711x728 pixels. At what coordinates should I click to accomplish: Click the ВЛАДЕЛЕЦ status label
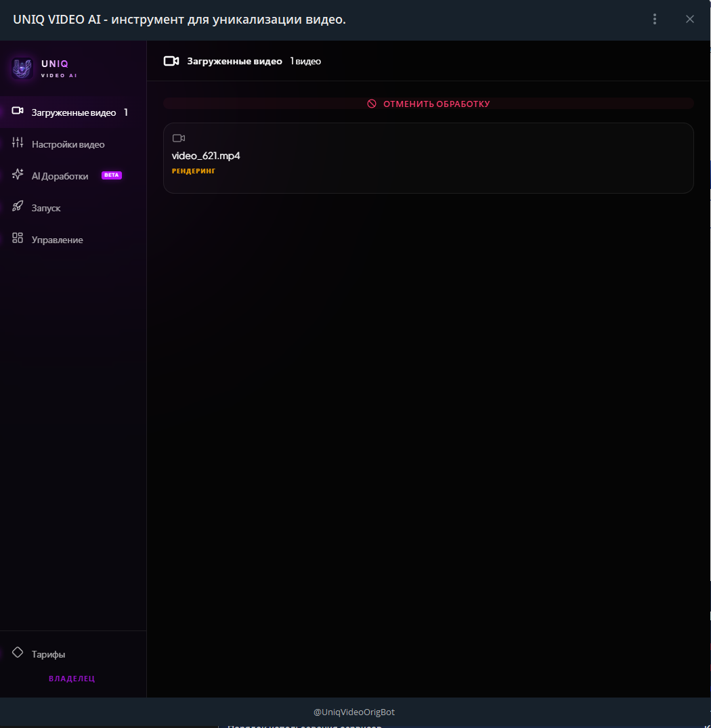click(72, 679)
